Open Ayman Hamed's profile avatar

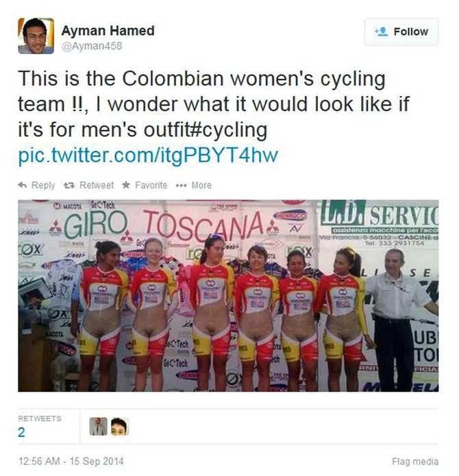pyautogui.click(x=36, y=36)
